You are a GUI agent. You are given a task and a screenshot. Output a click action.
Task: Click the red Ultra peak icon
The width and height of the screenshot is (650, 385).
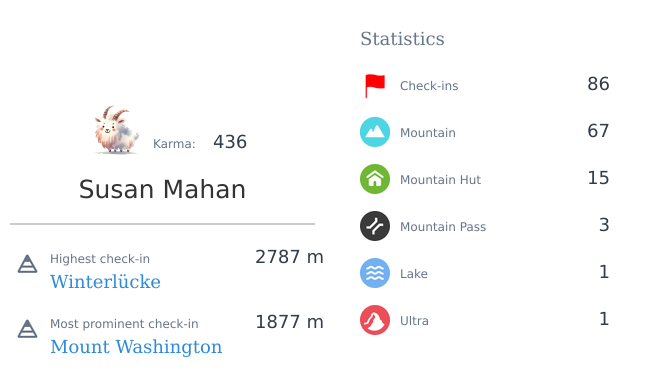click(375, 320)
